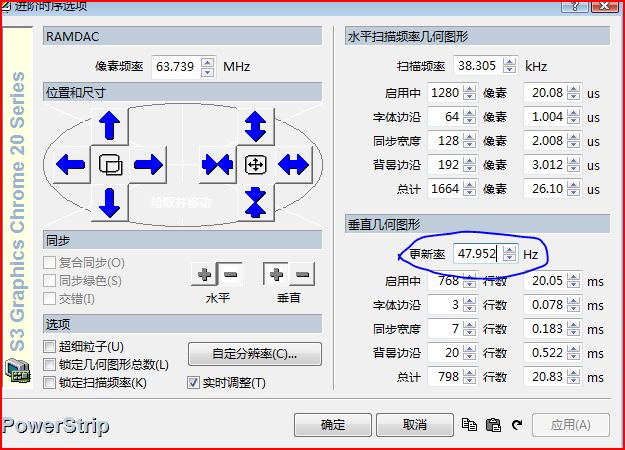Adjust vertical sync width 7 lines spinner
Screen dimensions: 625x450
[470, 329]
